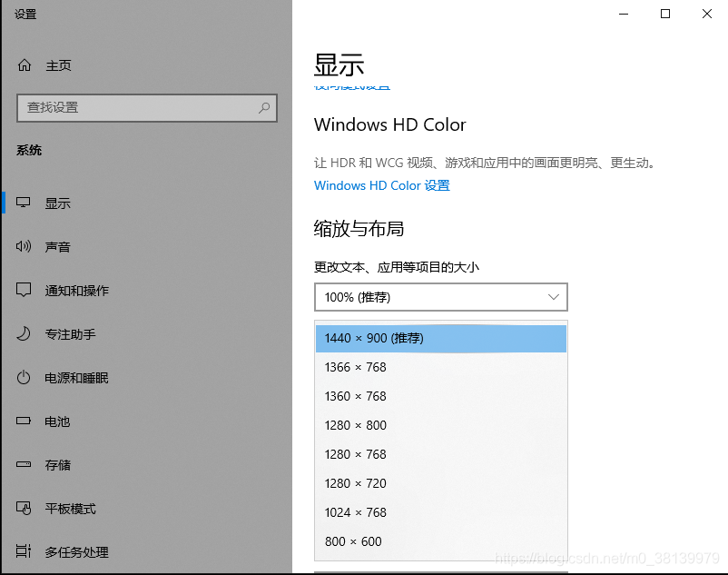Open the 主页 settings home
The image size is (728, 575).
pos(58,65)
